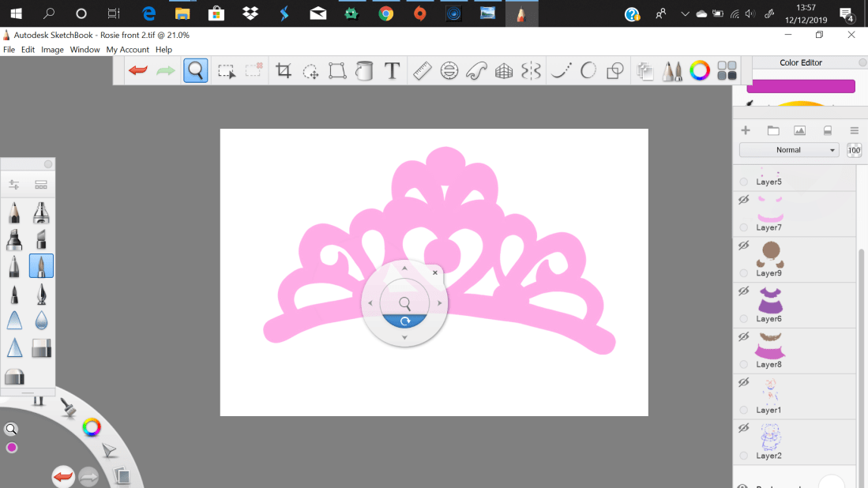
Task: Open the layer panel hamburger menu
Action: coord(854,130)
